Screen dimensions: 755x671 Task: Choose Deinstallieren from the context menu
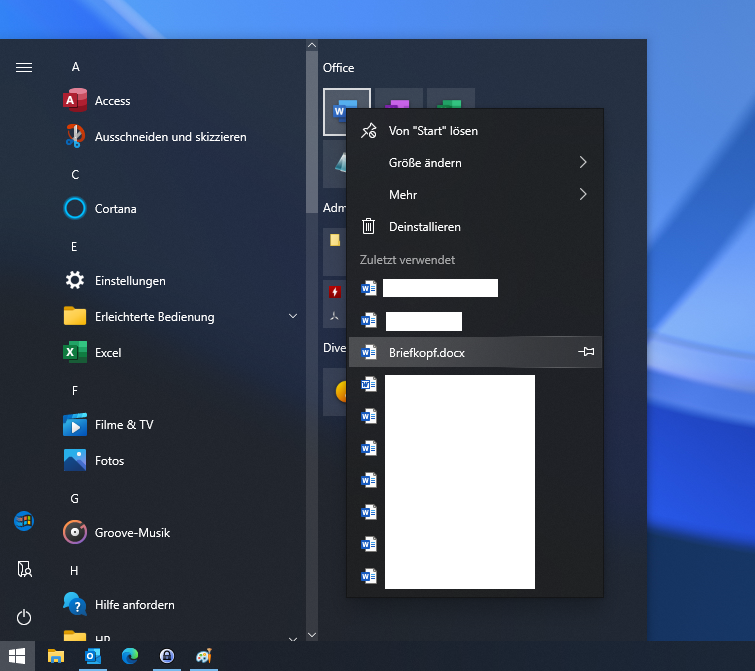pos(475,227)
